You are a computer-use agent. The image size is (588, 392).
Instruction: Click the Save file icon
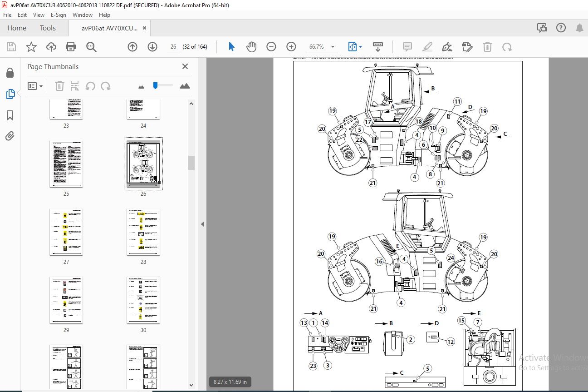click(x=11, y=47)
